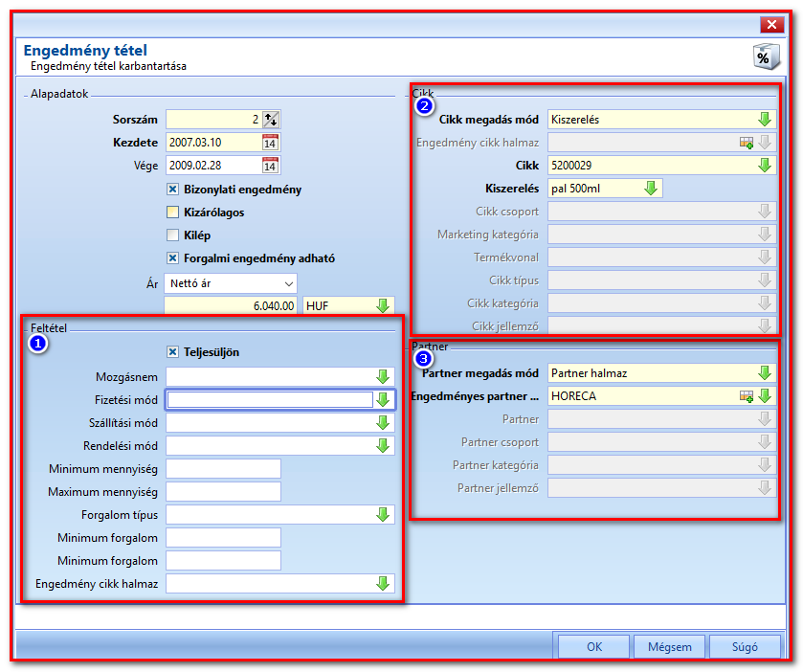
Task: Uncheck the Bizonylati engedmény checkbox
Action: click(172, 189)
